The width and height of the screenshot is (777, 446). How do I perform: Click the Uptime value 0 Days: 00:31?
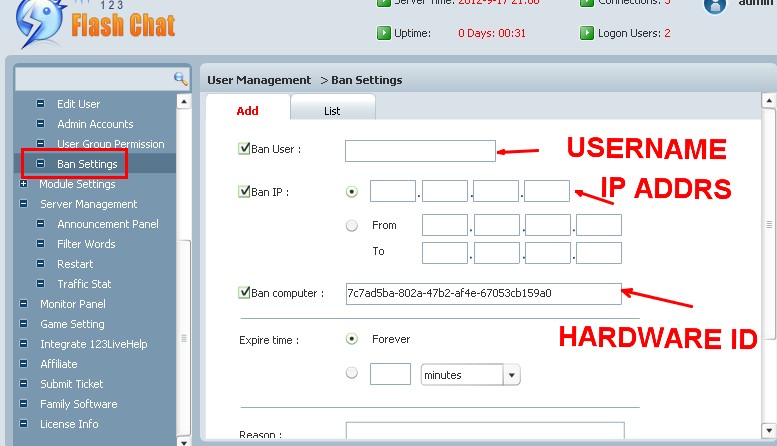pyautogui.click(x=492, y=33)
